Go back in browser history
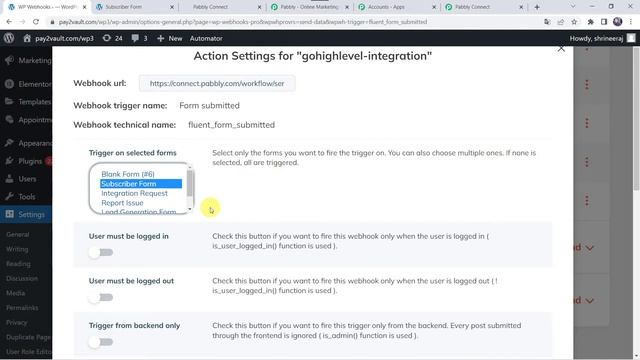 9,22
